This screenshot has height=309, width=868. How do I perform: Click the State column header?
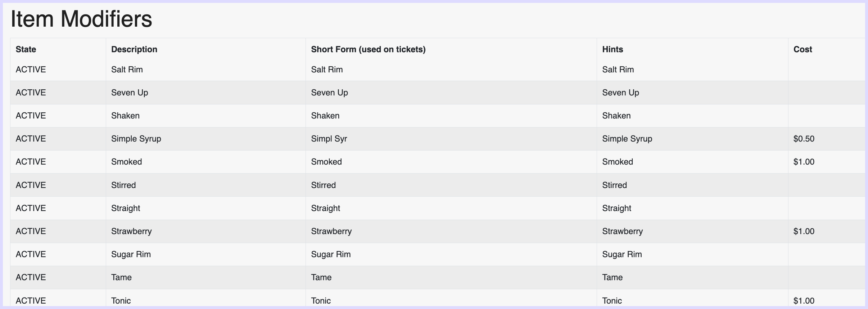point(26,49)
